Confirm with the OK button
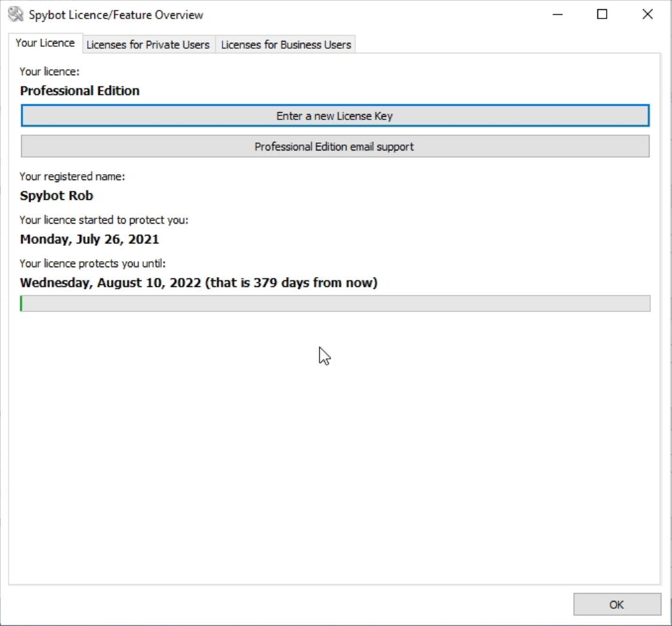The width and height of the screenshot is (672, 626). click(x=617, y=604)
